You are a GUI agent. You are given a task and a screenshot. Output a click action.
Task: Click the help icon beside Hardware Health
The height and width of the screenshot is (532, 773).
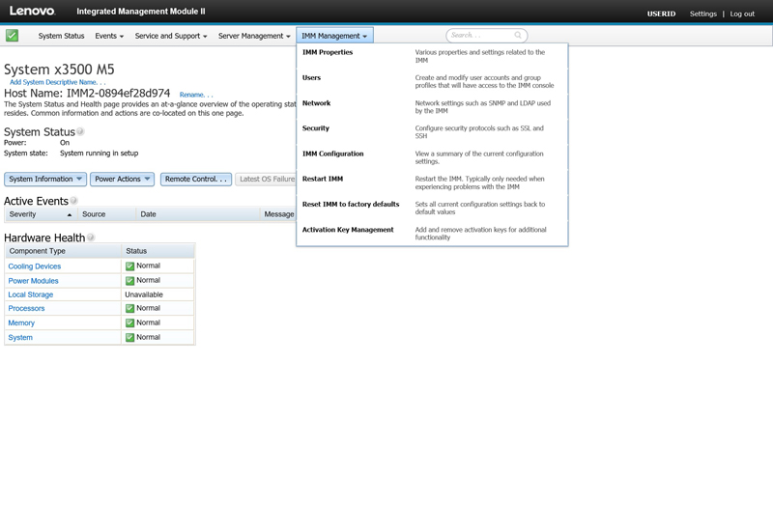pos(91,238)
